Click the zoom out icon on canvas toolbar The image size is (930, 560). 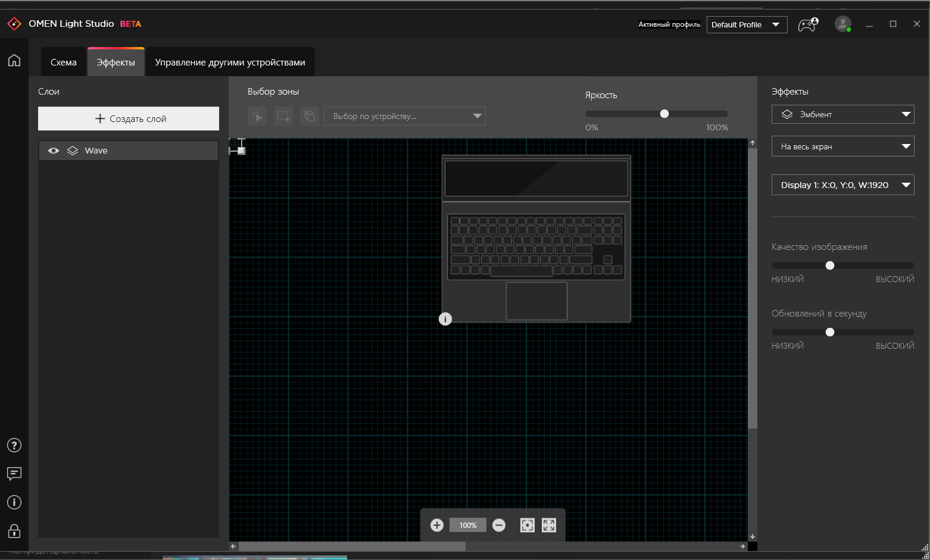[x=499, y=525]
